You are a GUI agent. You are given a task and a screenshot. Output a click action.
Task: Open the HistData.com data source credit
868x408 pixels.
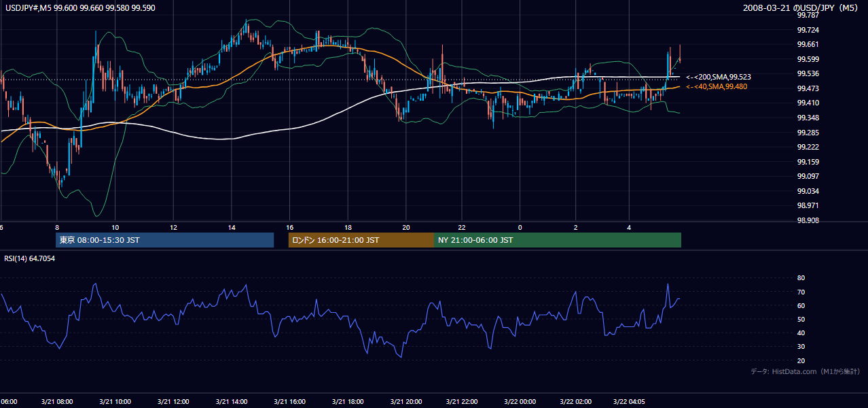click(806, 371)
